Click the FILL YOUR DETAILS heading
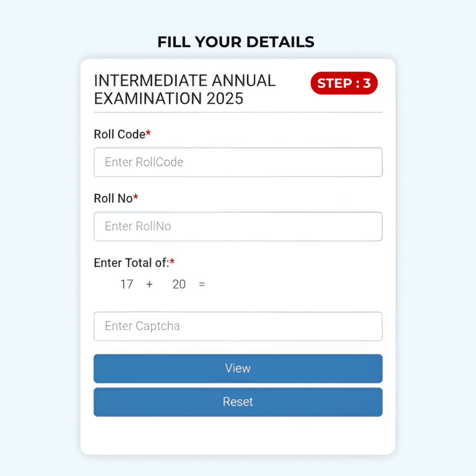The width and height of the screenshot is (476, 476). [x=236, y=42]
